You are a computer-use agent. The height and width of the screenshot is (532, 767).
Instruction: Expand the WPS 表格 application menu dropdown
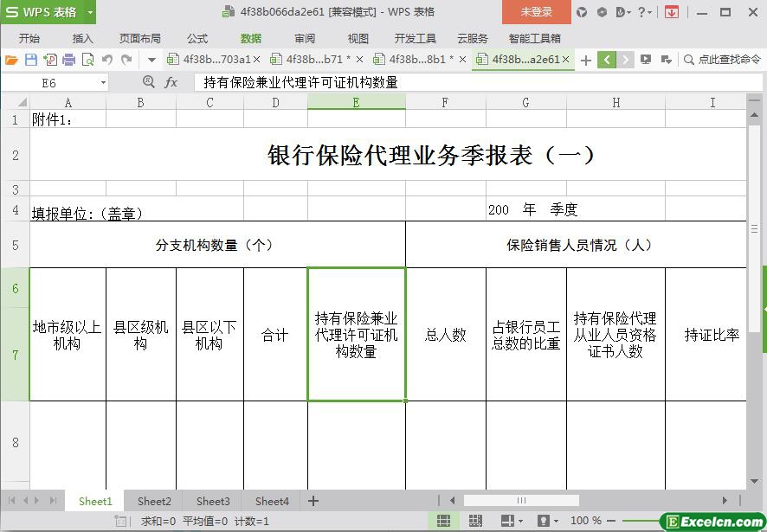[x=90, y=12]
